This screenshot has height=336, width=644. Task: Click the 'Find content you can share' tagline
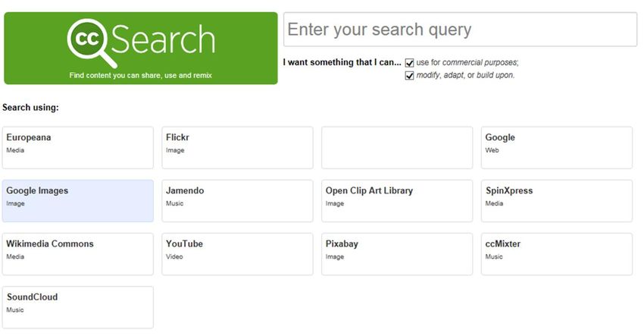pyautogui.click(x=140, y=75)
